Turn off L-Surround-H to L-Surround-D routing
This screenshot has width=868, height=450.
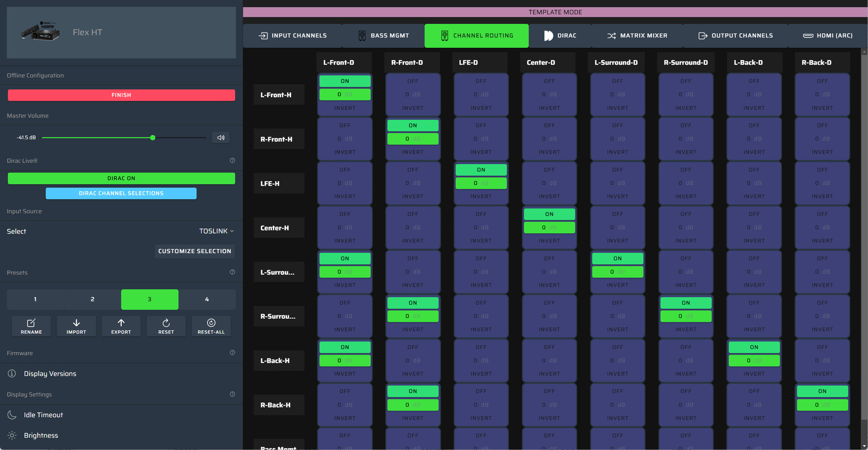pyautogui.click(x=618, y=258)
